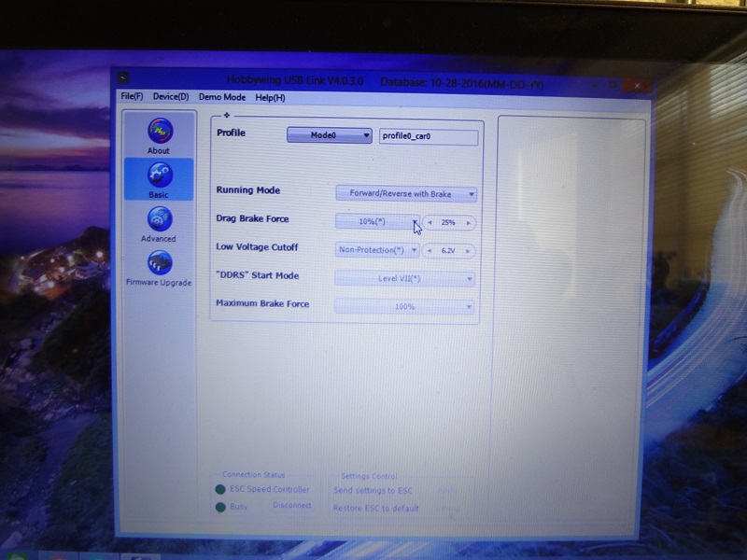The width and height of the screenshot is (747, 560).
Task: Click the 6.2V cutoff voltage value
Action: pyautogui.click(x=448, y=250)
